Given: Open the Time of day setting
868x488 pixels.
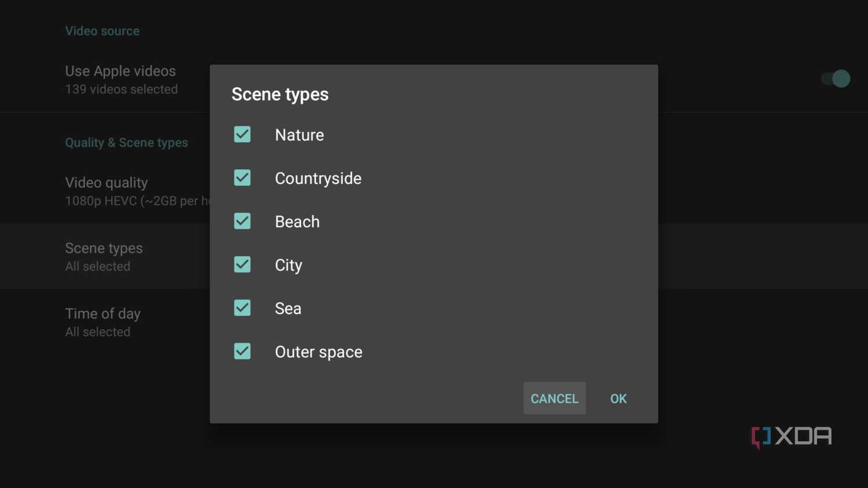Looking at the screenshot, I should (x=103, y=322).
